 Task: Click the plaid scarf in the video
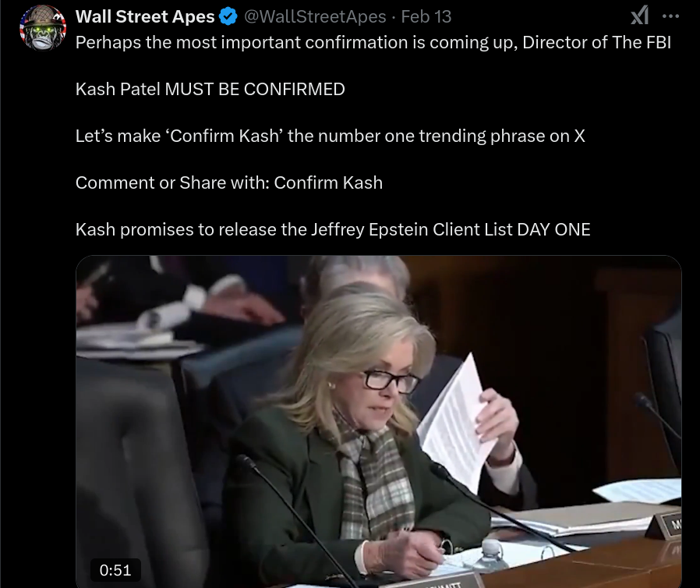tap(373, 478)
